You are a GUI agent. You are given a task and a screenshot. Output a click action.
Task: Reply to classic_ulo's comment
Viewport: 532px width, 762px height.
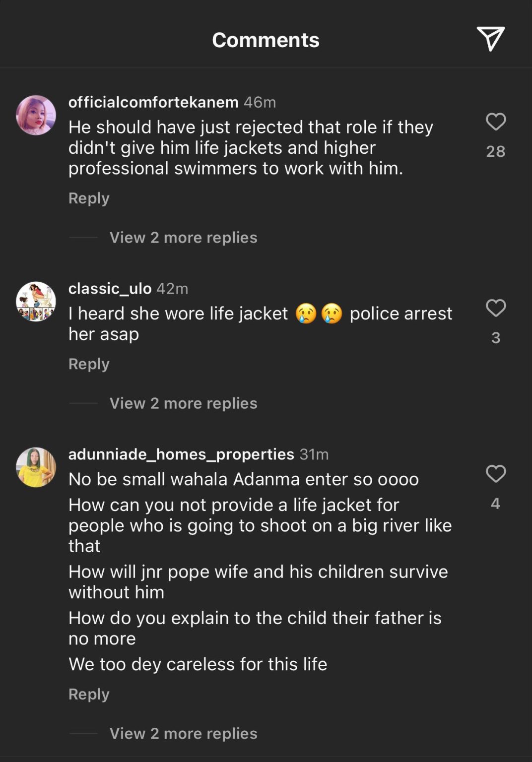click(x=89, y=364)
